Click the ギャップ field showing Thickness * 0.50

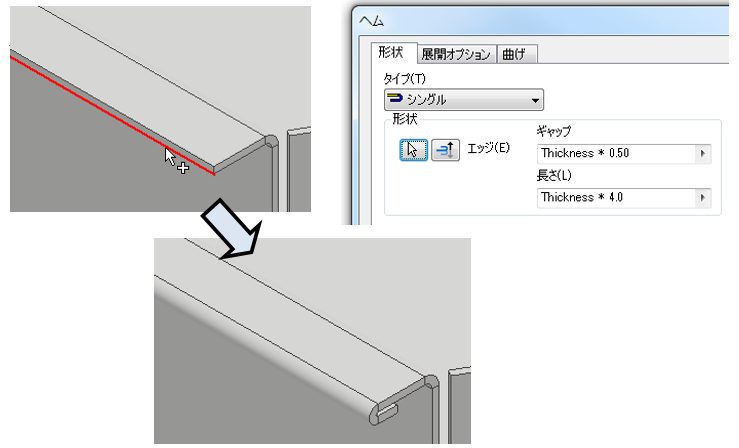[616, 154]
